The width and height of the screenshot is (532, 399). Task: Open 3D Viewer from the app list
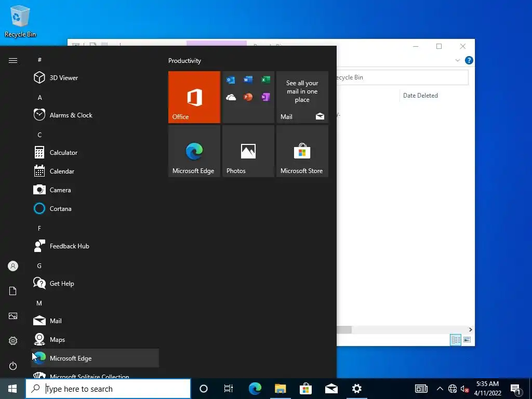(x=95, y=78)
